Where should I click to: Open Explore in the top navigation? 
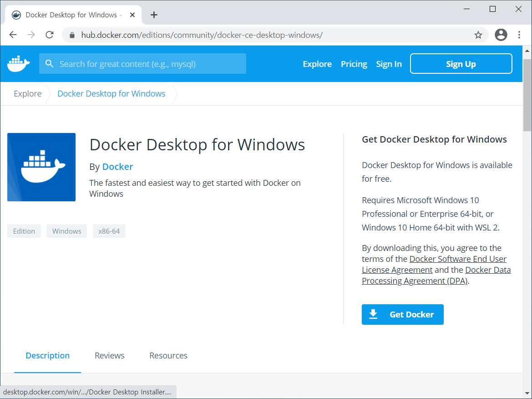pyautogui.click(x=317, y=64)
